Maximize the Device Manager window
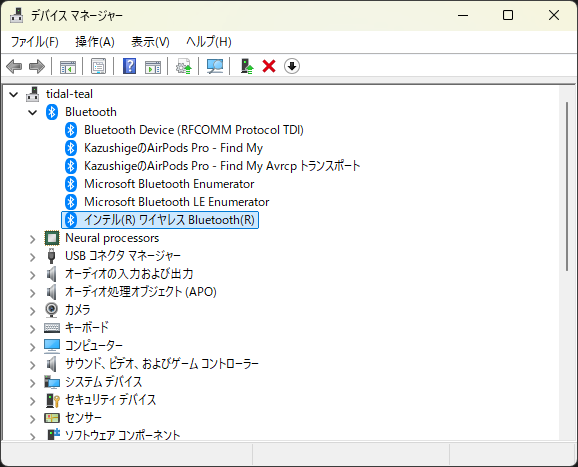Image resolution: width=578 pixels, height=467 pixels. [508, 15]
